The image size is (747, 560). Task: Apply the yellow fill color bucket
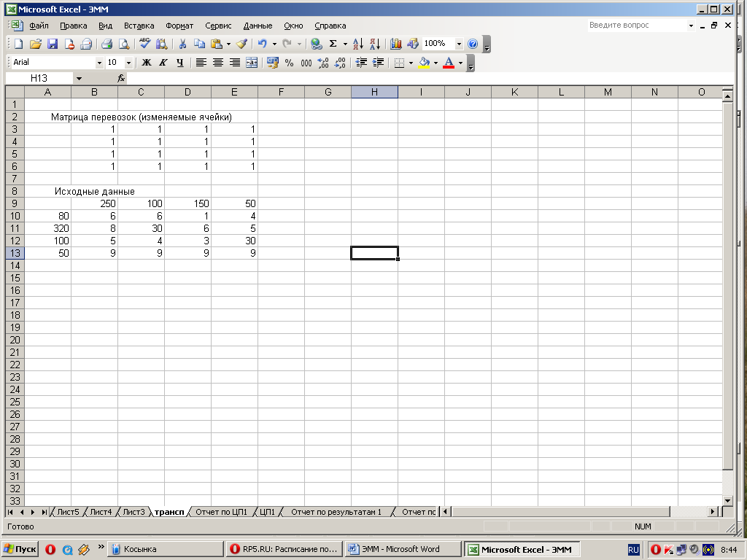[424, 63]
